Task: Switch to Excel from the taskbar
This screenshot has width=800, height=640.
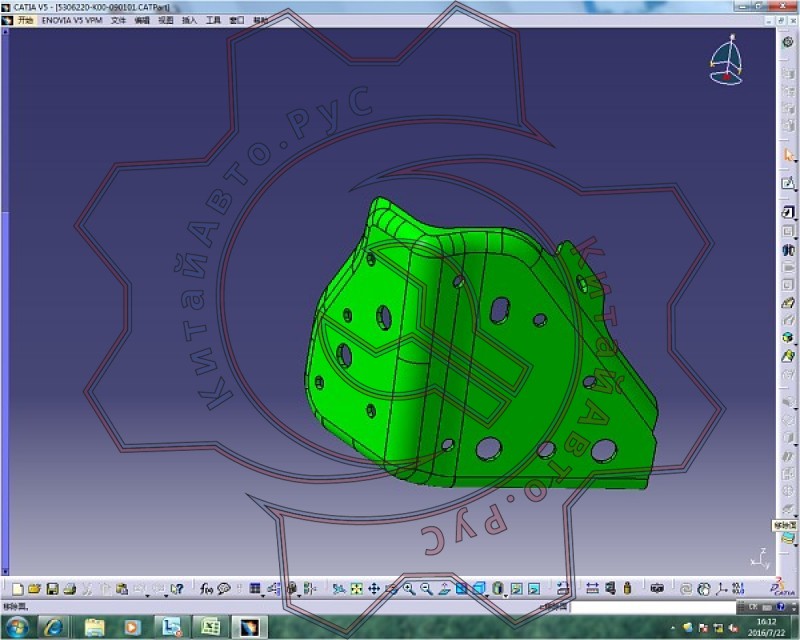Action: [210, 627]
